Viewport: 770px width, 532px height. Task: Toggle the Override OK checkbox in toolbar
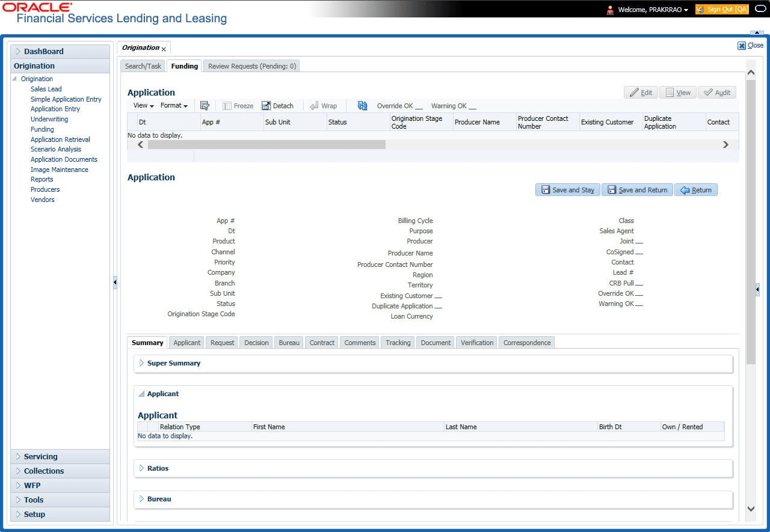[419, 106]
